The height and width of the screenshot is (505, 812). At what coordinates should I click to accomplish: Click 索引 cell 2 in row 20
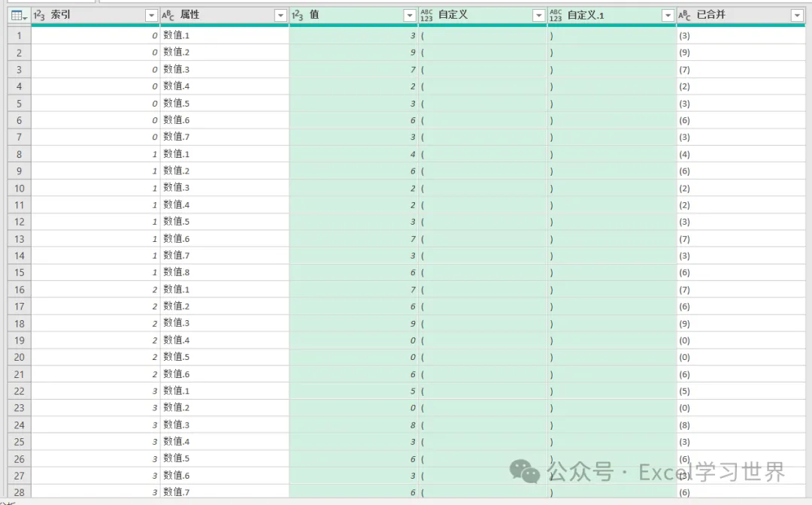click(95, 358)
